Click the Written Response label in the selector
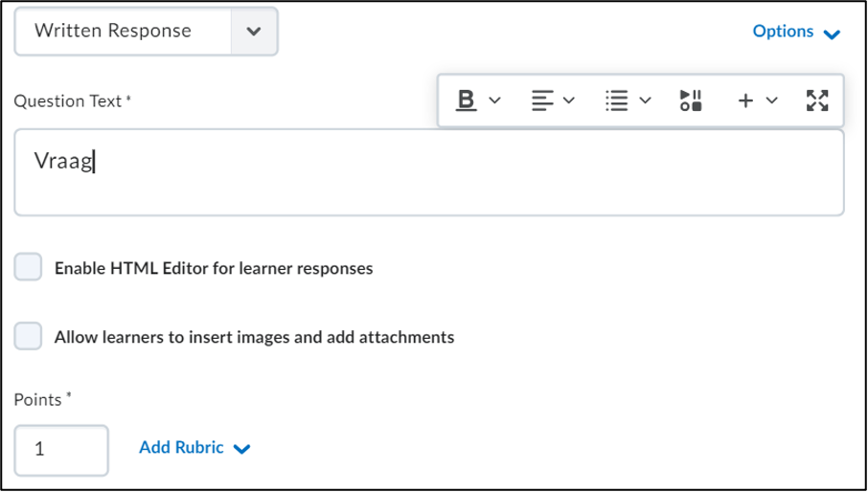Image resolution: width=868 pixels, height=492 pixels. [x=113, y=31]
